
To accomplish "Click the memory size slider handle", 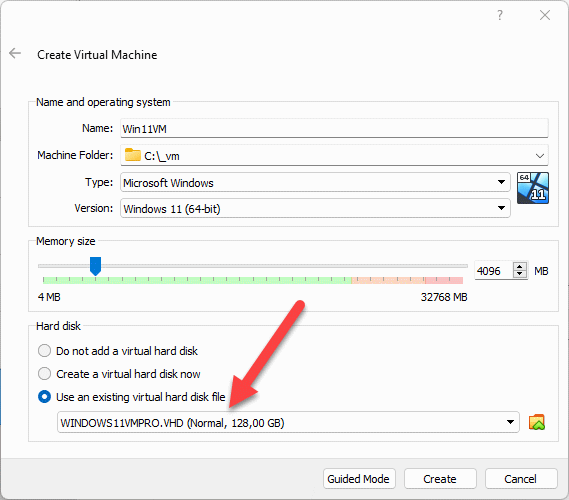I will click(95, 266).
